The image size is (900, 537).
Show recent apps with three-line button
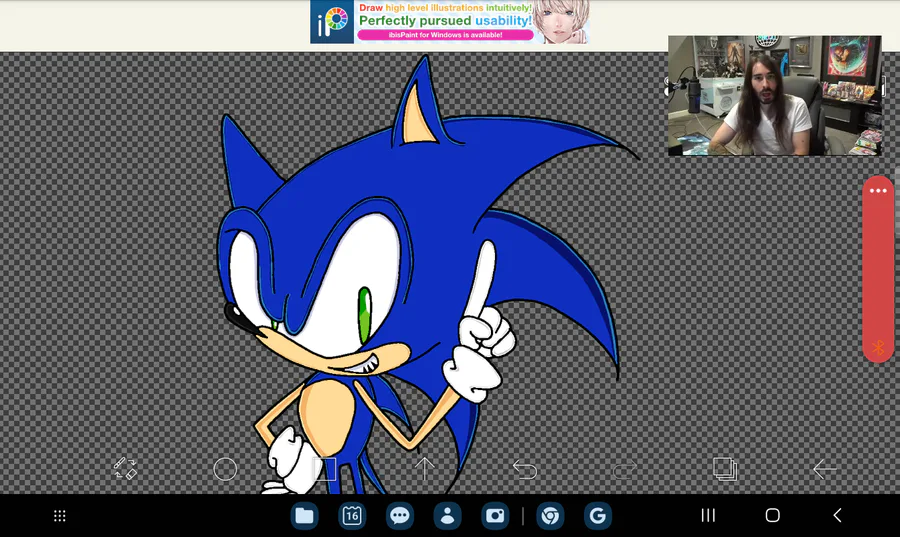708,515
